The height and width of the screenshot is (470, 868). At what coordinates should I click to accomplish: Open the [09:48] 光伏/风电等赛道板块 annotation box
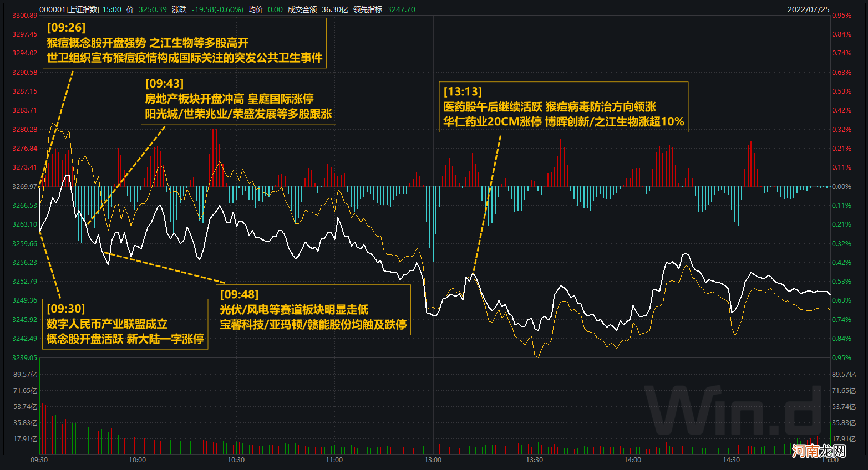click(x=313, y=310)
